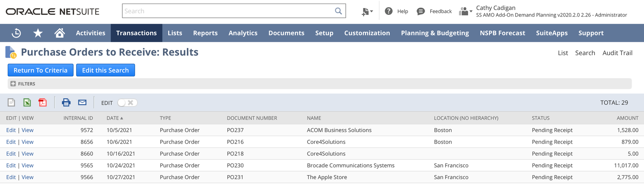Print the results with printer icon

[66, 103]
